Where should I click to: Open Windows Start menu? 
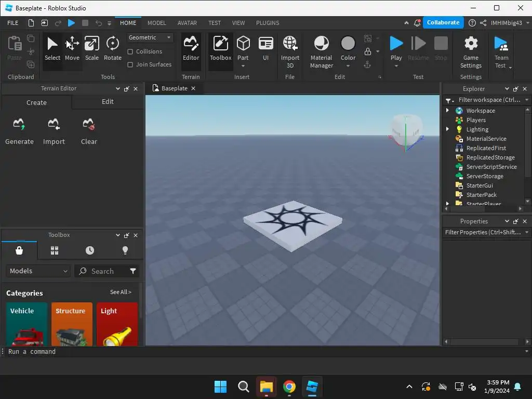click(220, 386)
